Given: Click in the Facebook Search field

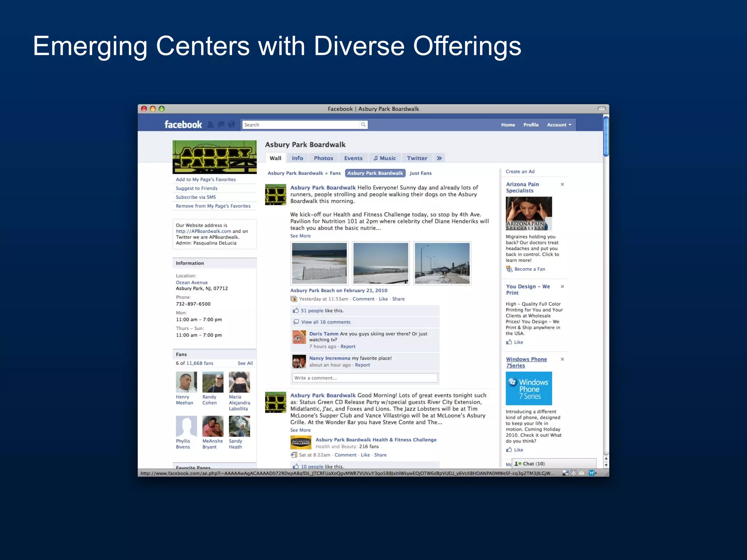Looking at the screenshot, I should click(x=301, y=125).
